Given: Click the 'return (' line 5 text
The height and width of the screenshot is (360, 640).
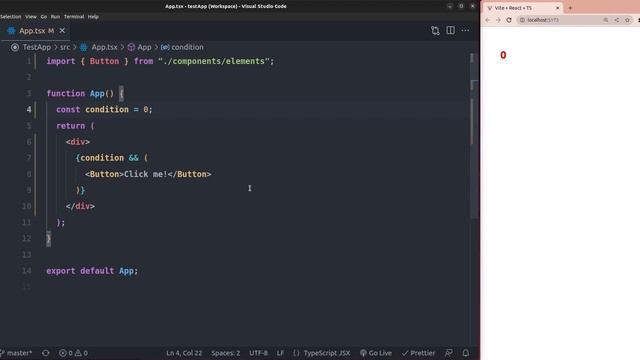Looking at the screenshot, I should 75,126.
